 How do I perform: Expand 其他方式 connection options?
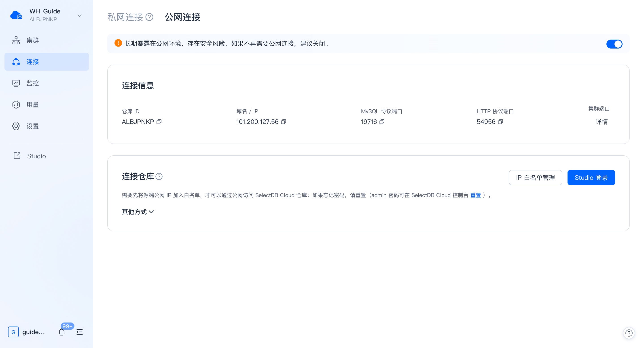pos(138,212)
